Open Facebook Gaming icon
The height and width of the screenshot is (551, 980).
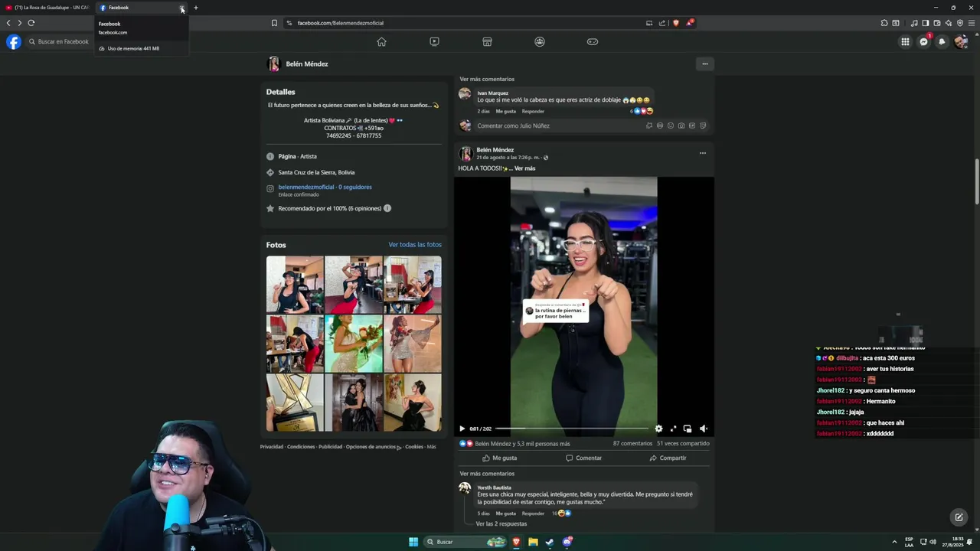(593, 41)
